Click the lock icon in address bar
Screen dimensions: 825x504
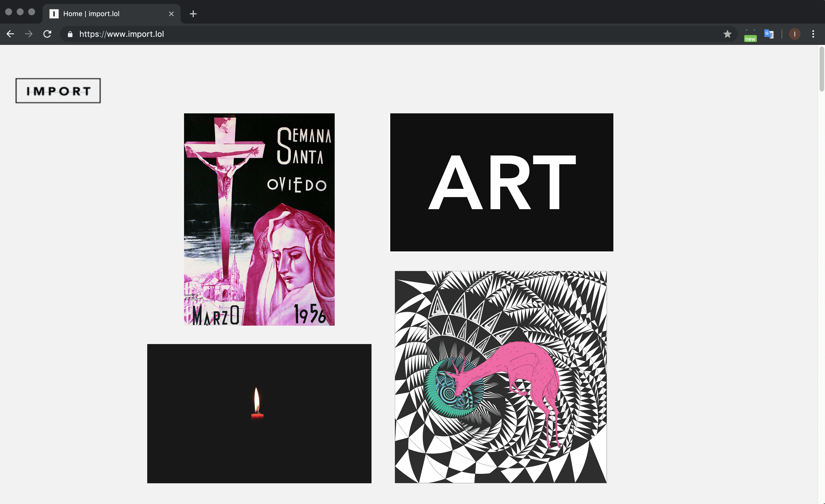[70, 34]
